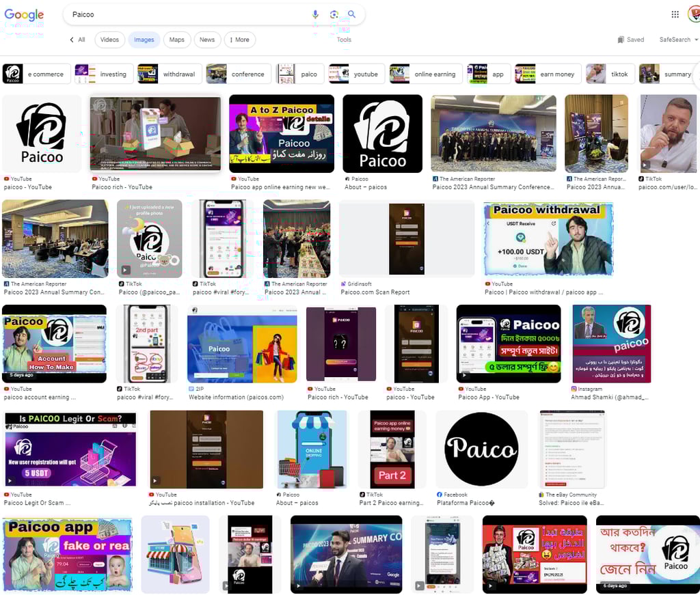
Task: Filter by the investing chip
Action: [104, 74]
